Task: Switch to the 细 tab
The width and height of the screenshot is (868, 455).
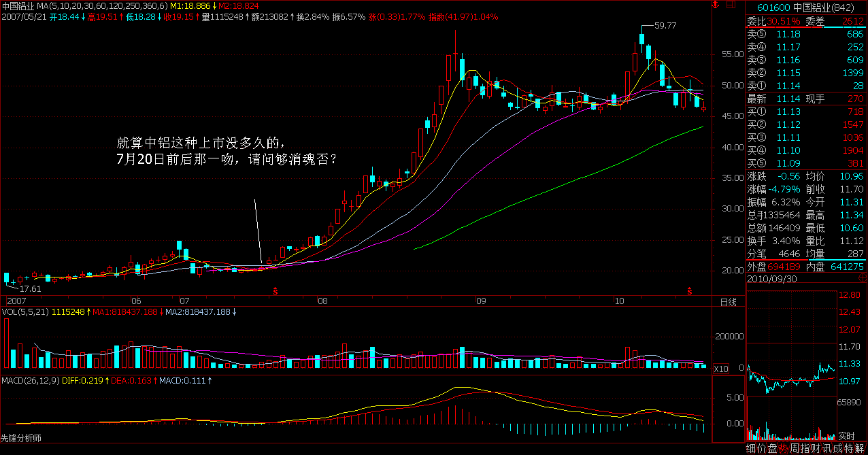Action: point(751,448)
